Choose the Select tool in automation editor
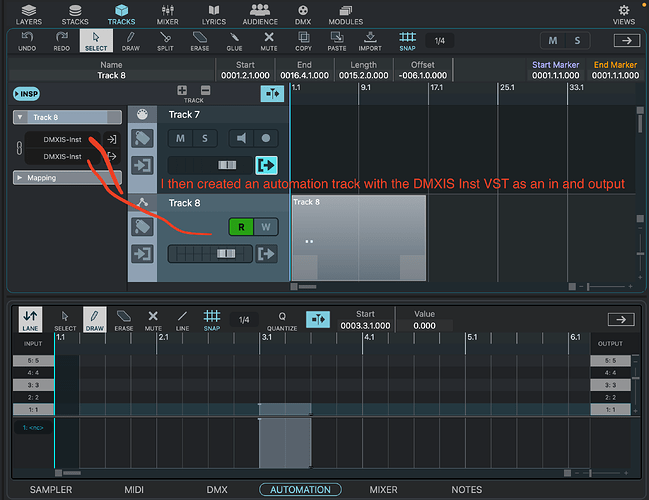Image resolution: width=649 pixels, height=500 pixels. (65, 320)
